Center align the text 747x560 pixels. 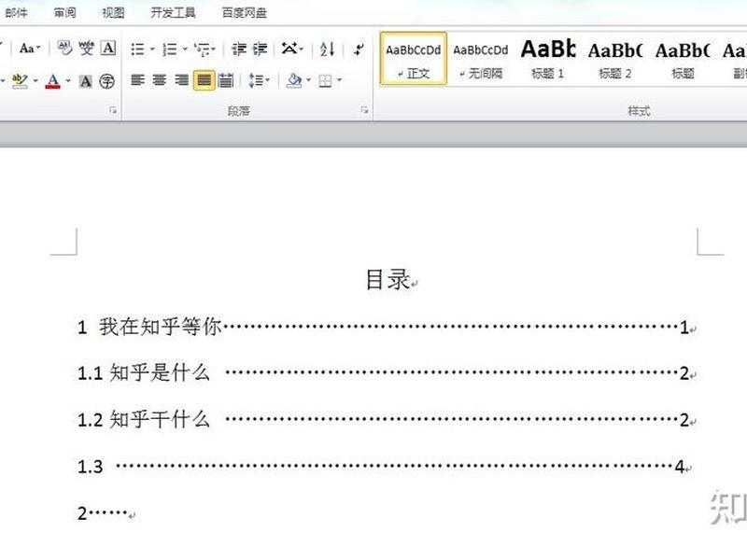pyautogui.click(x=159, y=80)
